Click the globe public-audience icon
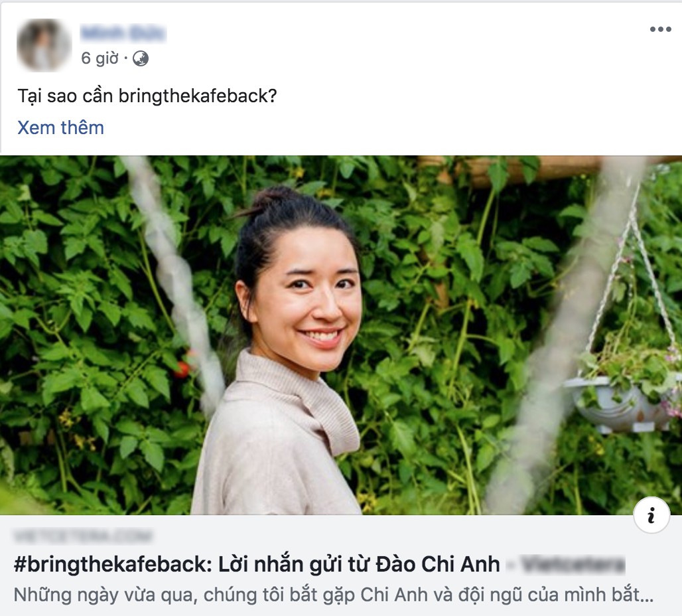682x616 pixels. (141, 58)
